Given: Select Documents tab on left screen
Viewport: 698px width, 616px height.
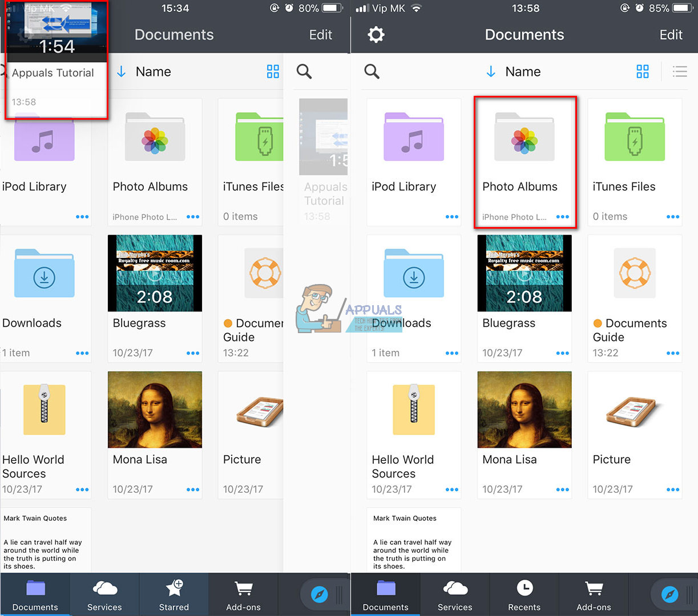Looking at the screenshot, I should [x=35, y=594].
